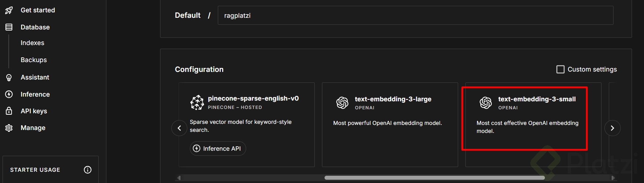The width and height of the screenshot is (644, 183).
Task: Click the Assistant lightbulb icon
Action: point(9,77)
